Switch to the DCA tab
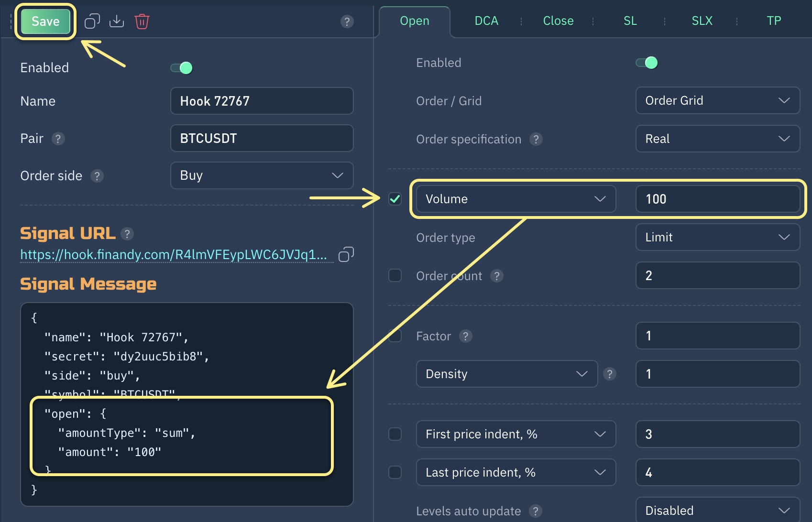The width and height of the screenshot is (812, 522). click(x=486, y=21)
